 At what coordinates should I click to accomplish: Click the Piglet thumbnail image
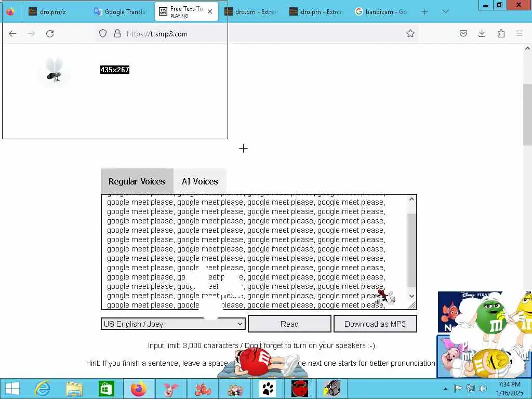pyautogui.click(x=451, y=356)
